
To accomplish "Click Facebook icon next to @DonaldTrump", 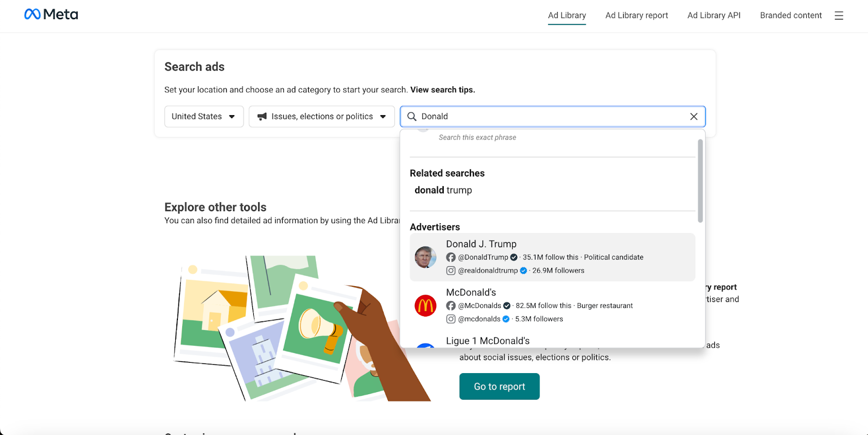I will click(451, 257).
